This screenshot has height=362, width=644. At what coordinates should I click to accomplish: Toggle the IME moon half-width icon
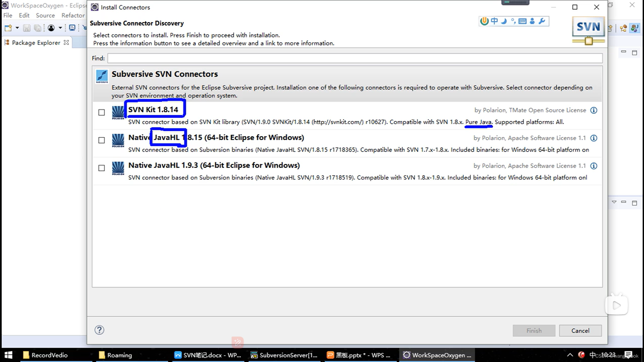coord(504,21)
